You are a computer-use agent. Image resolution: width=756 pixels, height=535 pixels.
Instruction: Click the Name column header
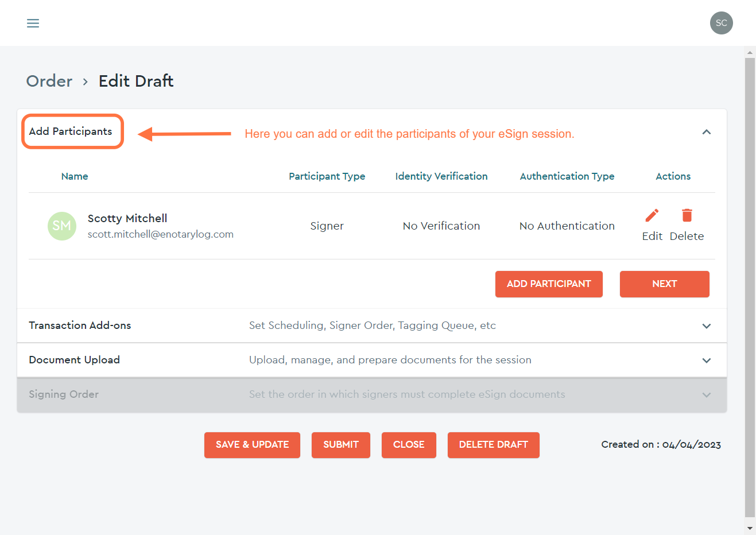[75, 176]
